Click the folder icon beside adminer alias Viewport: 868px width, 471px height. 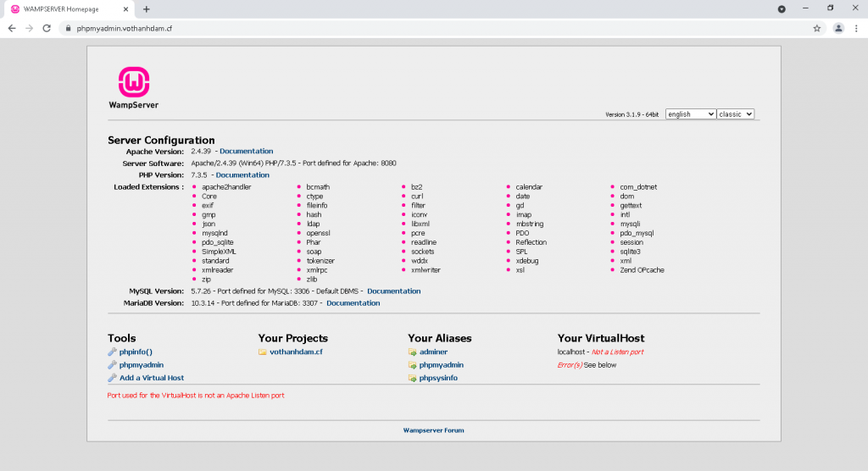pos(412,352)
